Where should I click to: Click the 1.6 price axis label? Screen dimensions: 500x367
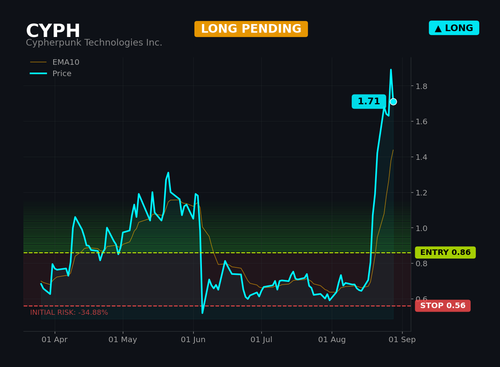[x=421, y=122]
